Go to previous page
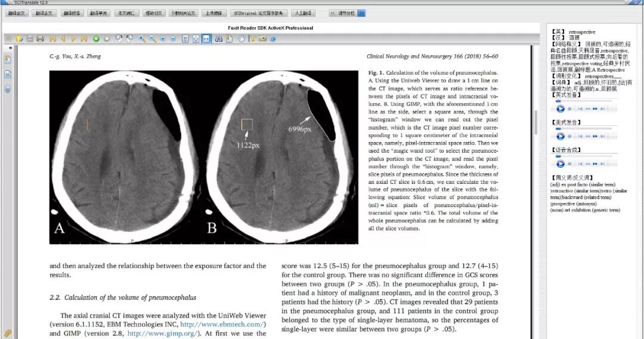The height and width of the screenshot is (339, 644). pyautogui.click(x=63, y=39)
